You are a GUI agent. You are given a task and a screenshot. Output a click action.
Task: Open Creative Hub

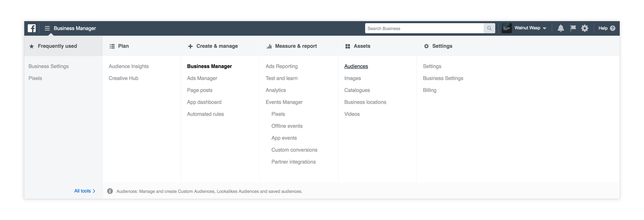coord(123,78)
